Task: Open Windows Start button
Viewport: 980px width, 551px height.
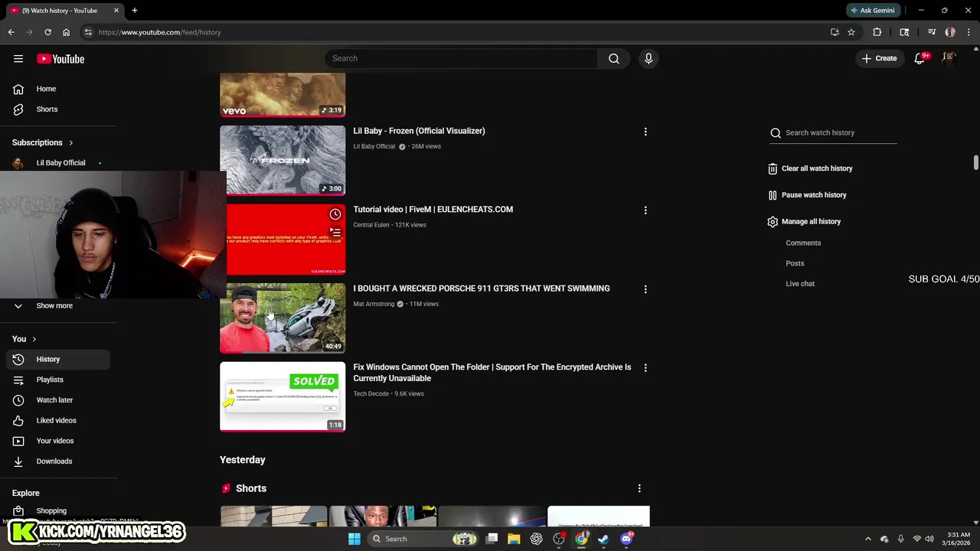Action: tap(354, 539)
